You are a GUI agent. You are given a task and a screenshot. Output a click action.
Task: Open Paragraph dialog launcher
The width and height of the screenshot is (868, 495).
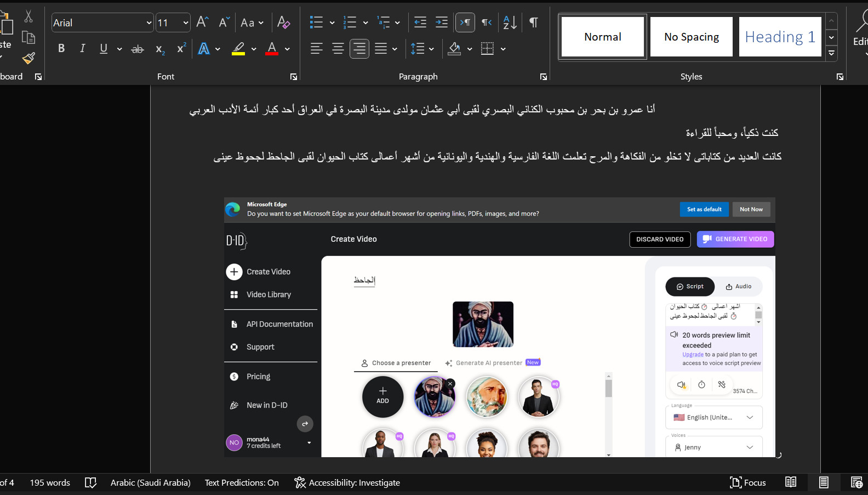point(544,77)
